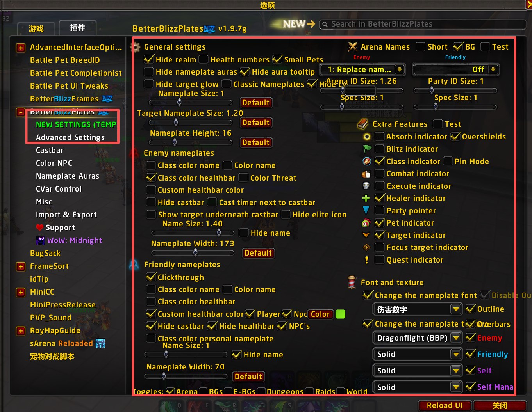The image size is (532, 412).
Task: Click the Friendly nameplates blue figure icon
Action: tap(134, 265)
